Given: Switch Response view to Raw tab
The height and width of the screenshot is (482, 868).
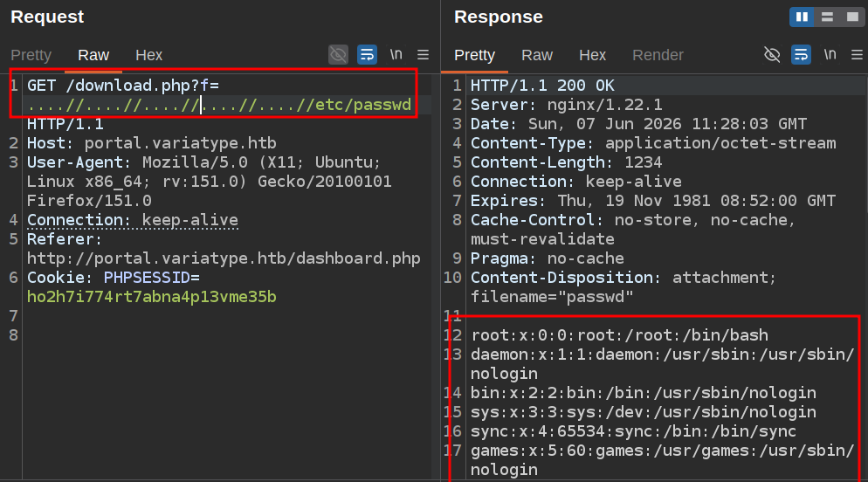Looking at the screenshot, I should [x=537, y=55].
